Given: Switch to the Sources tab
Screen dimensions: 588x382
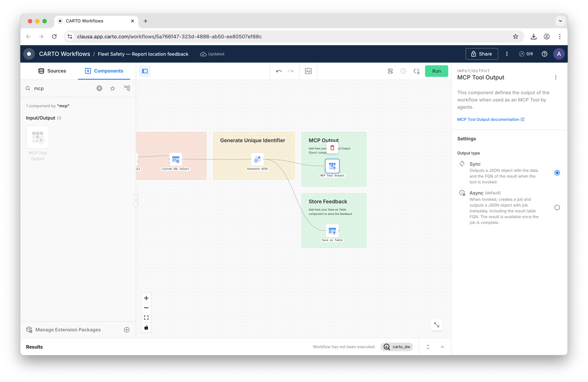Looking at the screenshot, I should point(52,71).
